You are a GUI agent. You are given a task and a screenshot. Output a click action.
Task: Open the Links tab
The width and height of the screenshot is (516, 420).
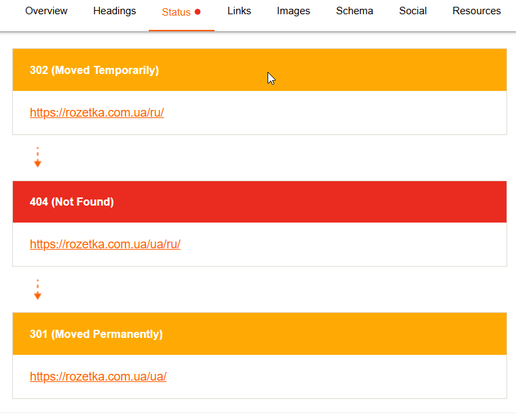[x=239, y=11]
